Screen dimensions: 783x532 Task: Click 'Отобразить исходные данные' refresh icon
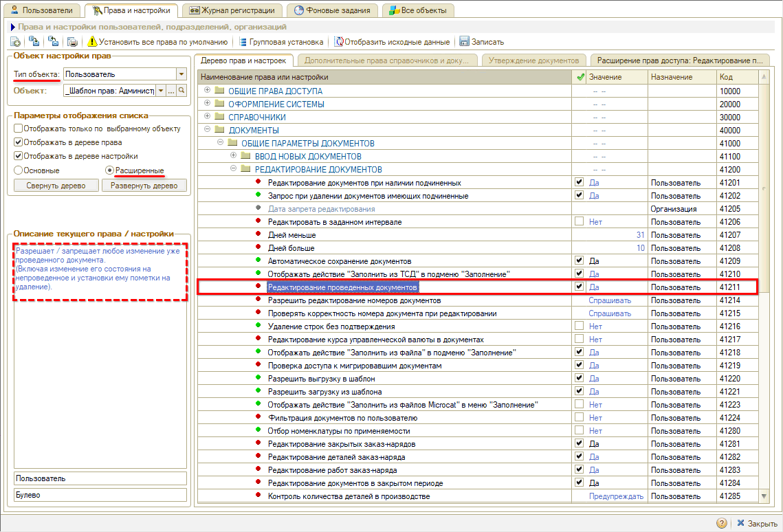339,42
